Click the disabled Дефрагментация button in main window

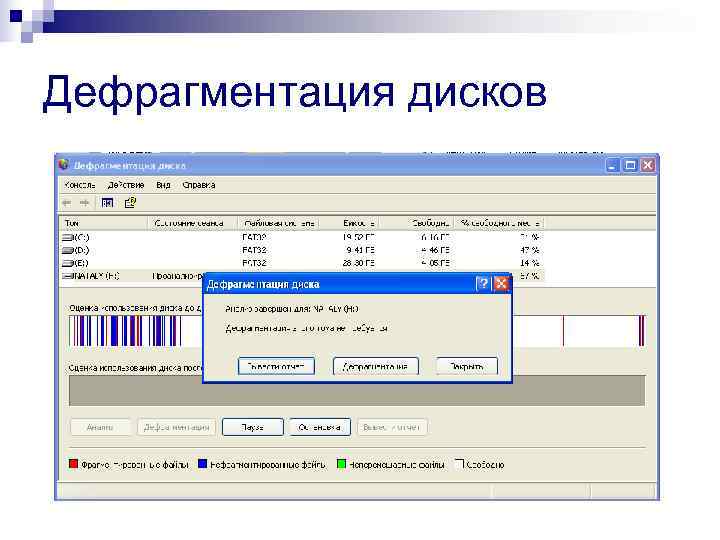pos(176,427)
